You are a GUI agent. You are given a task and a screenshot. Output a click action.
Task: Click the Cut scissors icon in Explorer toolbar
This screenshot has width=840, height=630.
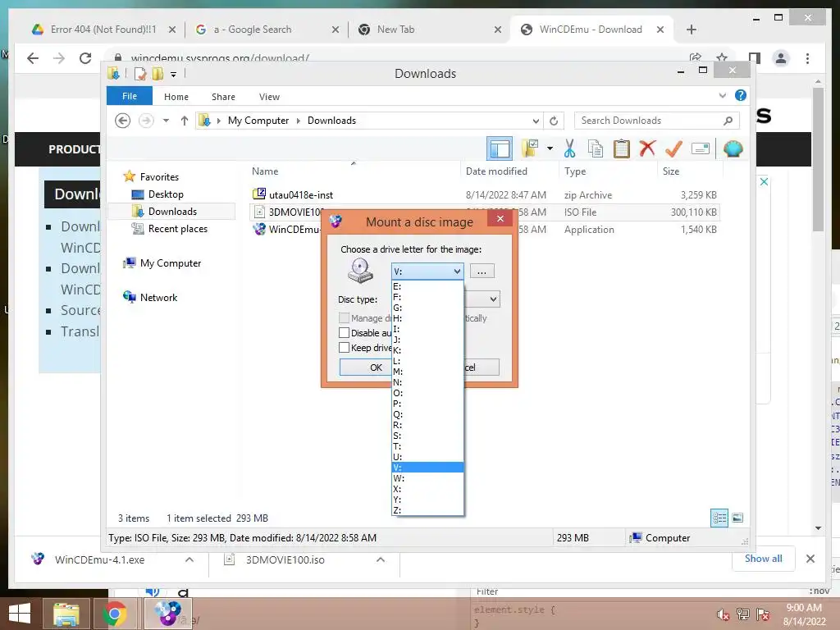569,148
